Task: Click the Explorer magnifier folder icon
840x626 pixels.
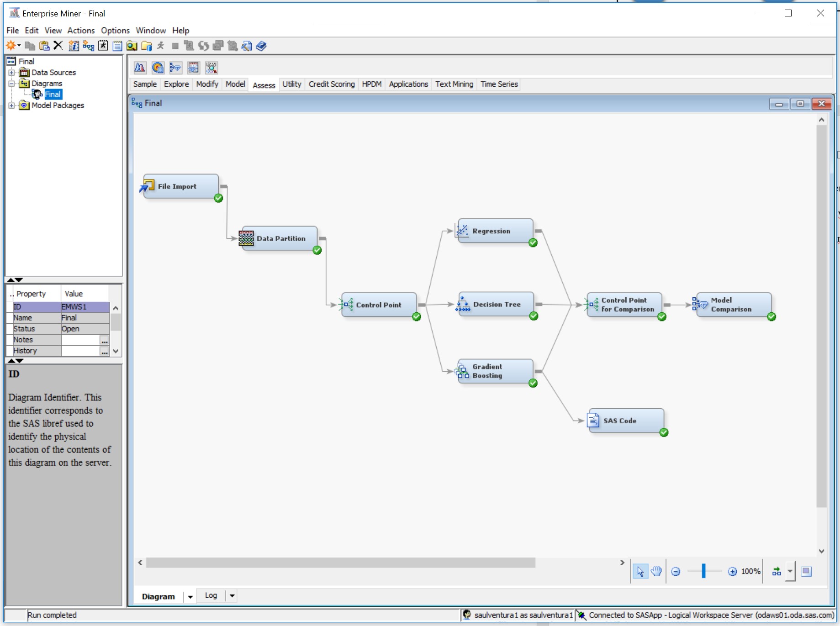Action: [132, 46]
